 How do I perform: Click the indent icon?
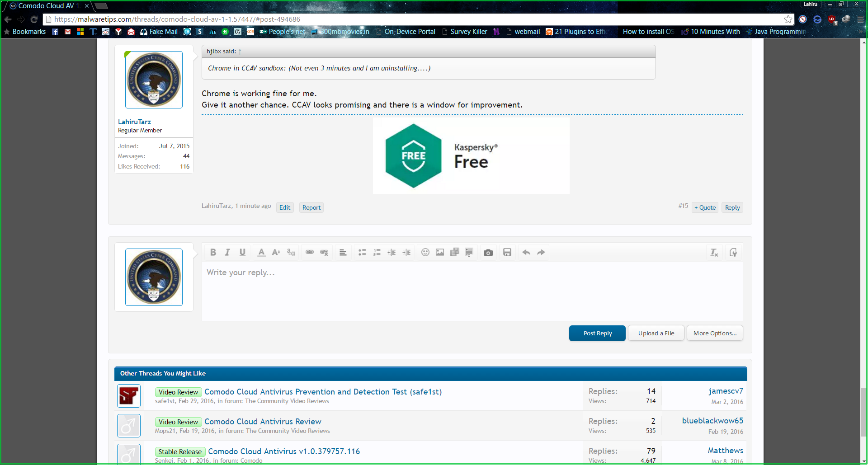(406, 252)
